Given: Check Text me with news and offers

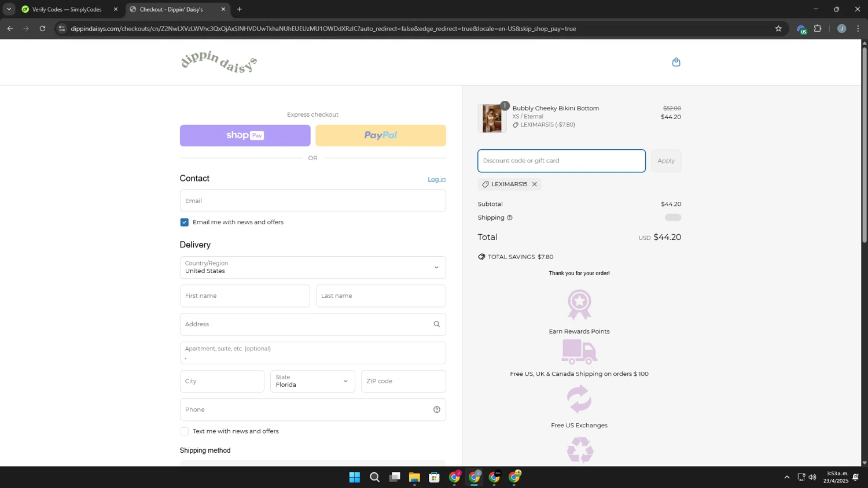Looking at the screenshot, I should click(x=185, y=431).
